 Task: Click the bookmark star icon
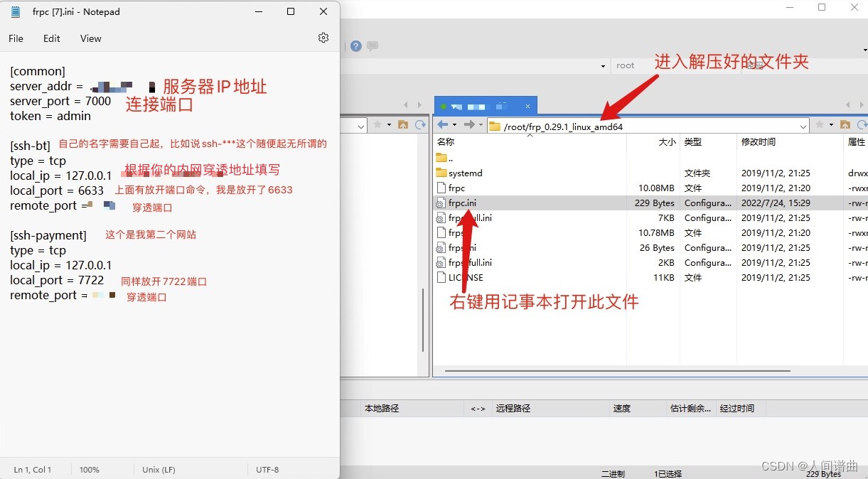coord(820,126)
